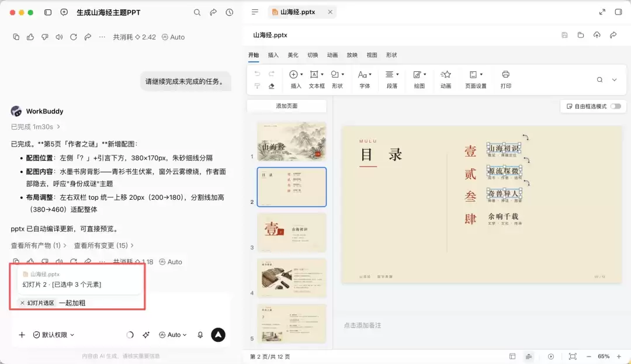The width and height of the screenshot is (631, 364).
Task: Start slideshow from the status bar play icon
Action: coord(551,356)
